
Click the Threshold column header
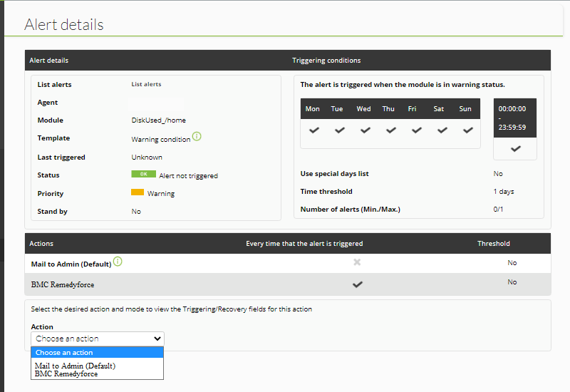494,244
